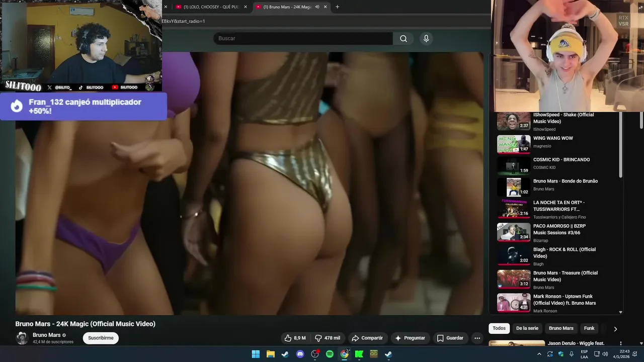Screen dimensions: 644x362
Task: Open File Explorer from the taskbar
Action: point(270,354)
